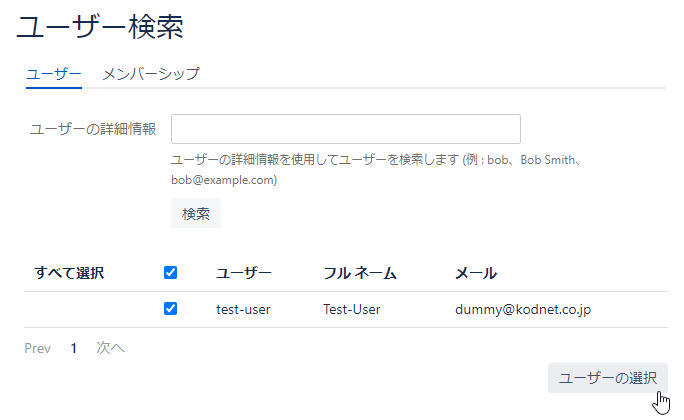Click the Test-User full name cell
The width and height of the screenshot is (684, 420).
pyautogui.click(x=351, y=310)
